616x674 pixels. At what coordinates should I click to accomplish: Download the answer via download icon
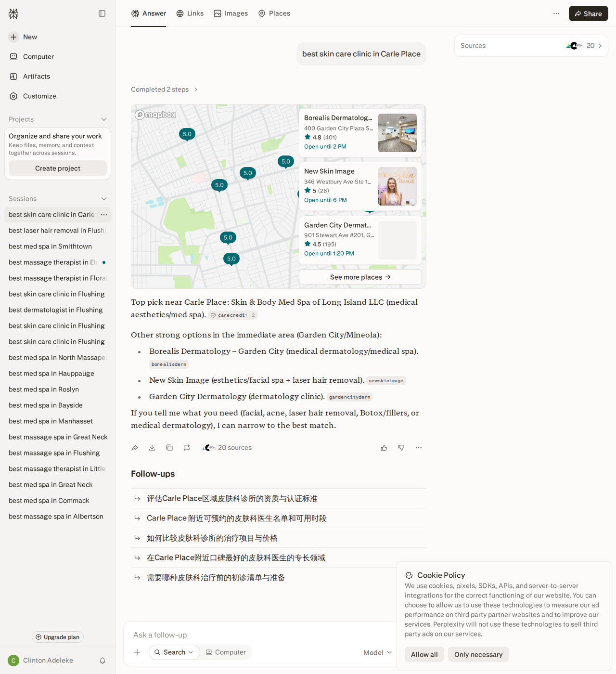point(152,448)
